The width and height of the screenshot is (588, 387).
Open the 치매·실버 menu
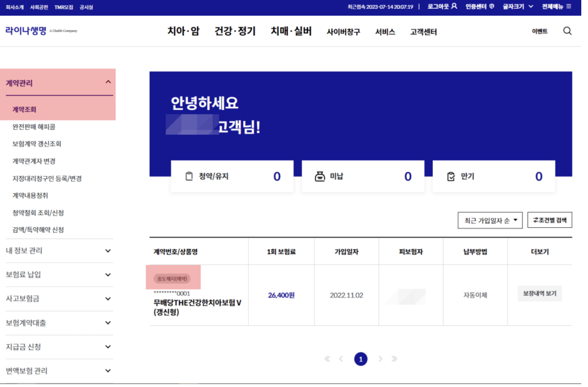pyautogui.click(x=291, y=31)
